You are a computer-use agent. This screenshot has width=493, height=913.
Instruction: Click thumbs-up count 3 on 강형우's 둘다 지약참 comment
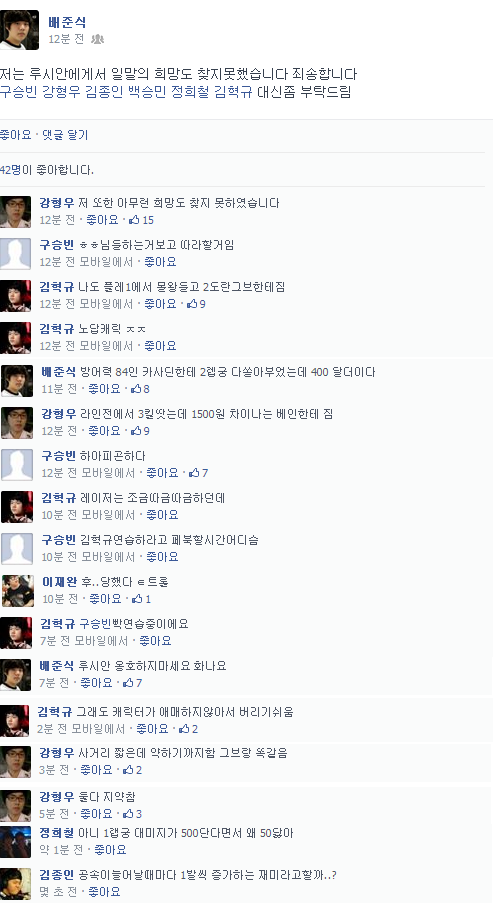132,813
